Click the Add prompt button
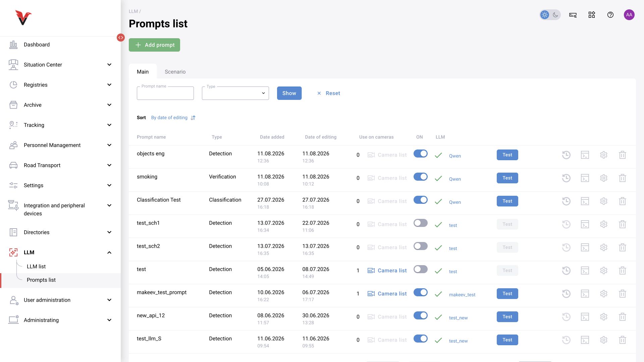The image size is (644, 362). (x=154, y=45)
